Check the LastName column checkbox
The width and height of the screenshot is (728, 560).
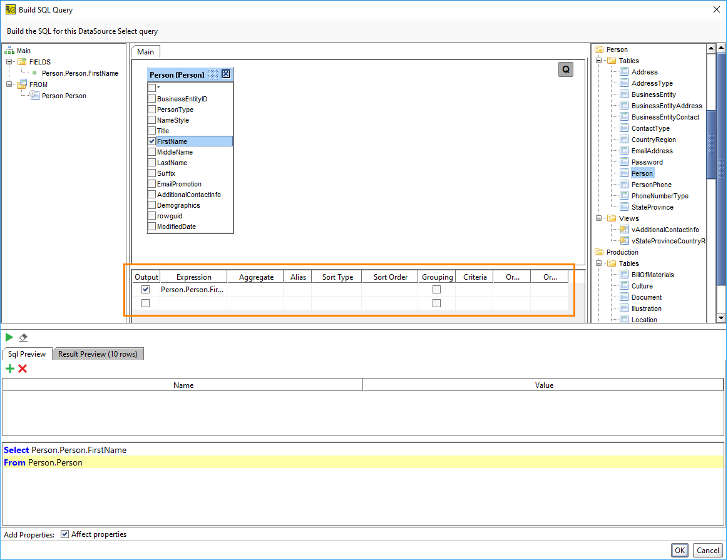(152, 163)
